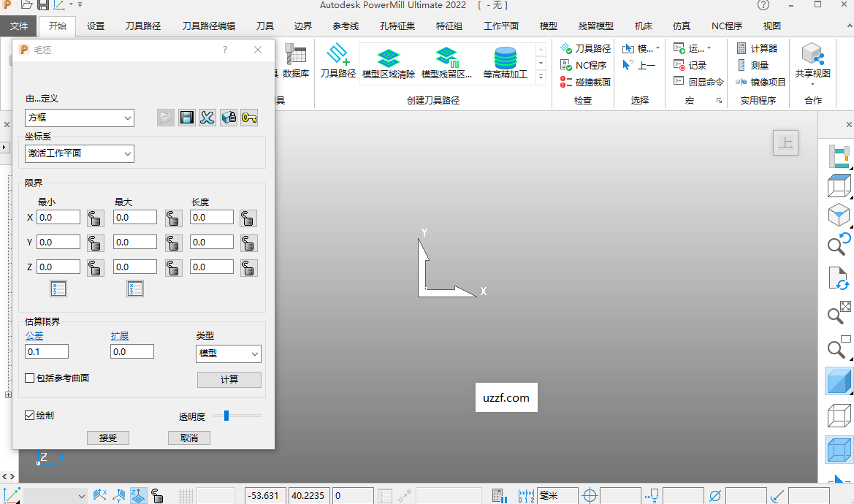Open the 文件 menu
The width and height of the screenshot is (854, 504).
pyautogui.click(x=19, y=26)
